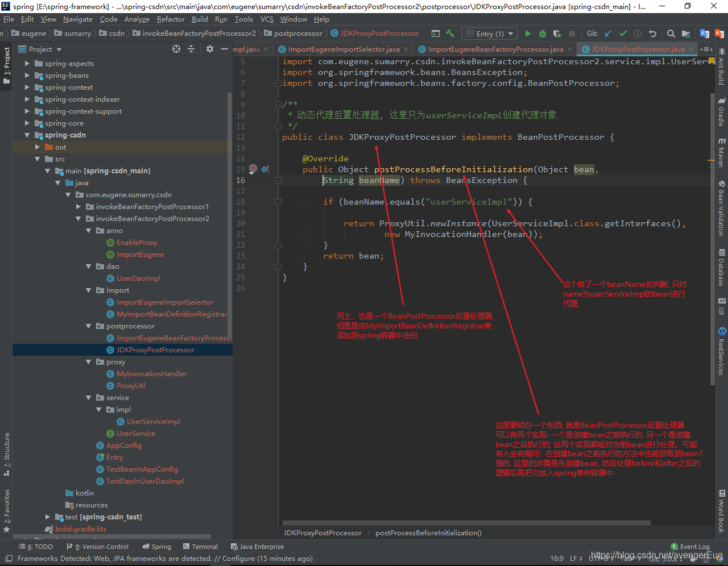Image resolution: width=728 pixels, height=566 pixels.
Task: Commit changes with the green Git checkmark
Action: tap(623, 34)
